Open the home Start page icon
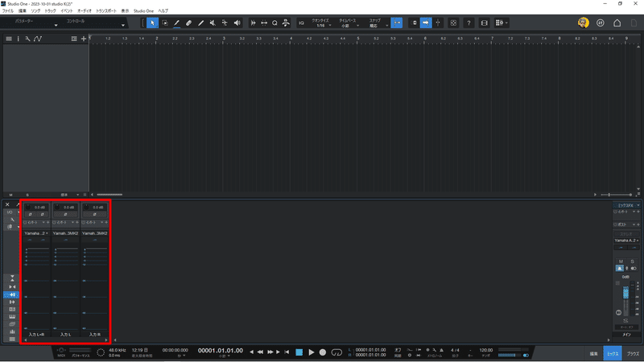644x362 pixels. (617, 23)
